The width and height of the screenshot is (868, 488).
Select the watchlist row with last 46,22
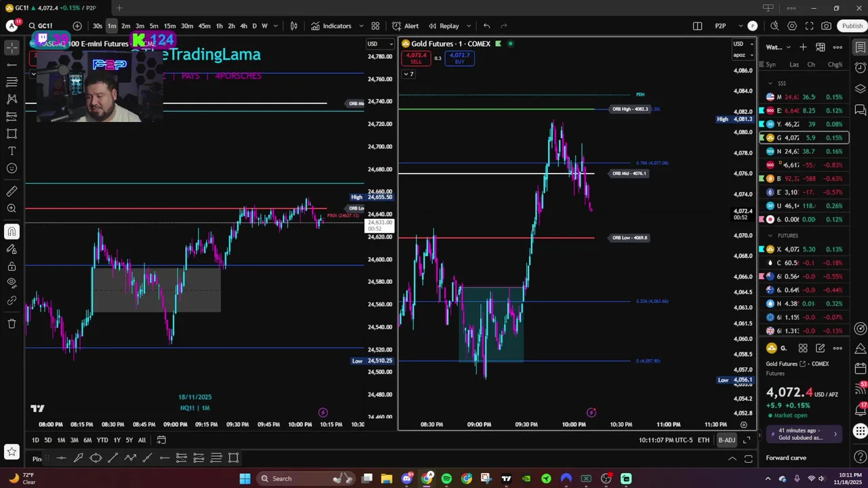click(x=805, y=124)
